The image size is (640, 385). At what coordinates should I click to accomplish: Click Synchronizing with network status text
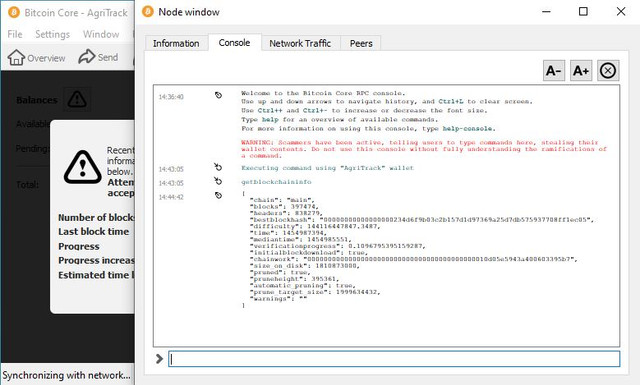67,375
